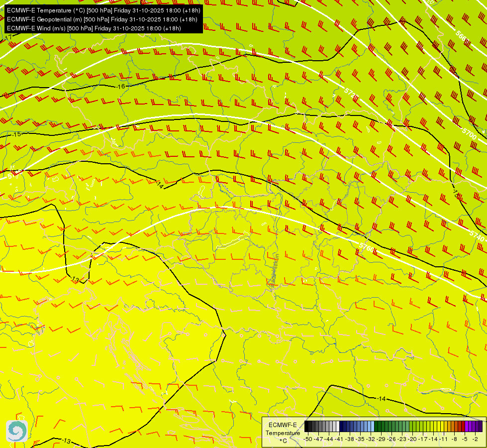Click the -14 isotherm label just above the legend
Screen dimensions: 487x448
click(381, 399)
